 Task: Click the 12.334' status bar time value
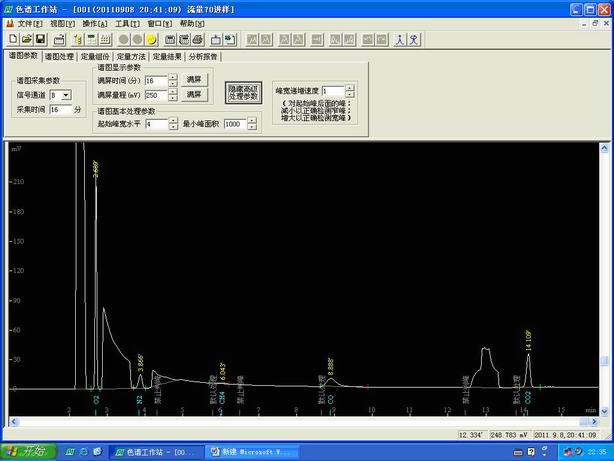coord(471,435)
